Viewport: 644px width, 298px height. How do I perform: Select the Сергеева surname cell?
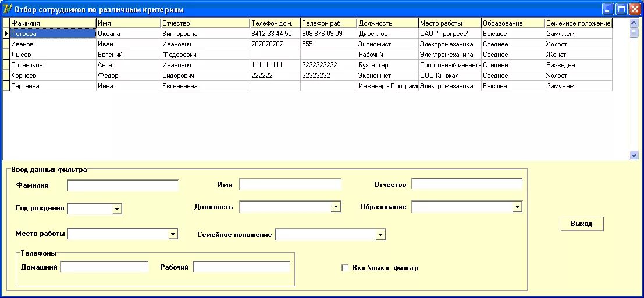coord(53,86)
